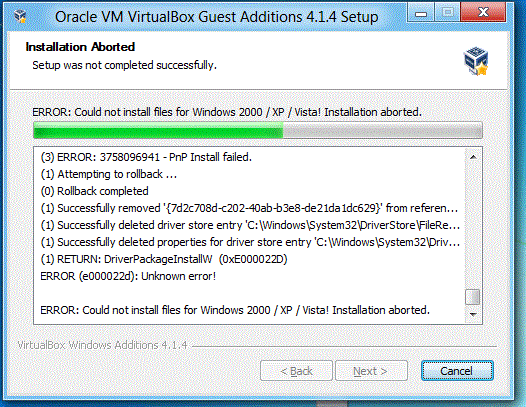Click the 'Installation Aborted' header text
Image resolution: width=526 pixels, height=407 pixels.
80,47
